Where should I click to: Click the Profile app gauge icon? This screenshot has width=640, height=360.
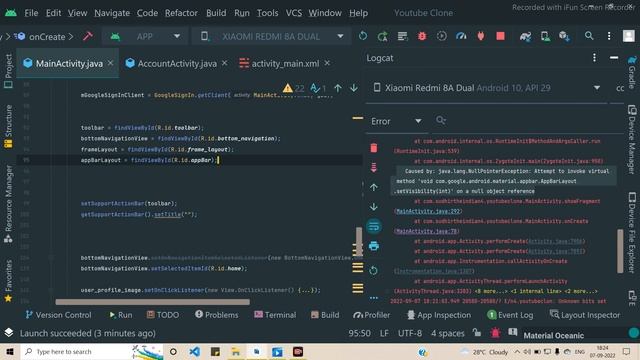(461, 36)
